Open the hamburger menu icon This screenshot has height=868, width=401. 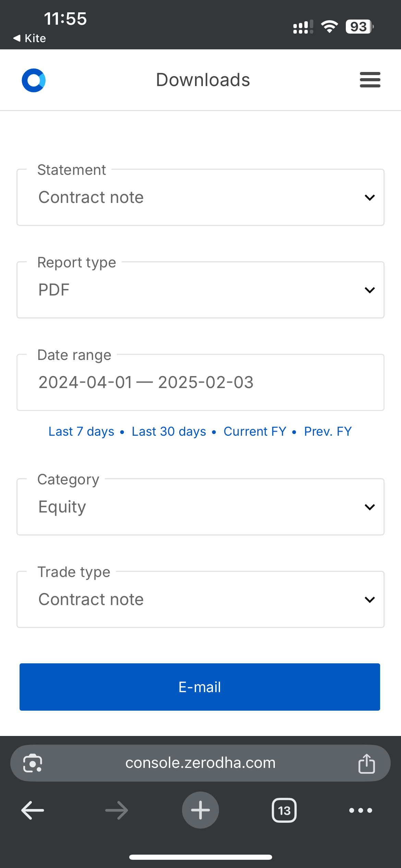coord(370,80)
